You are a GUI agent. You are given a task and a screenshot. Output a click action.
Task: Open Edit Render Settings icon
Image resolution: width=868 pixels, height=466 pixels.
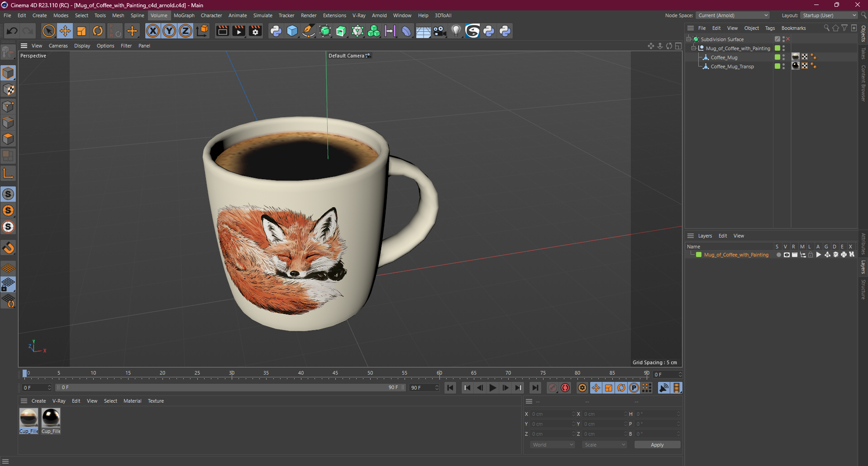tap(255, 31)
